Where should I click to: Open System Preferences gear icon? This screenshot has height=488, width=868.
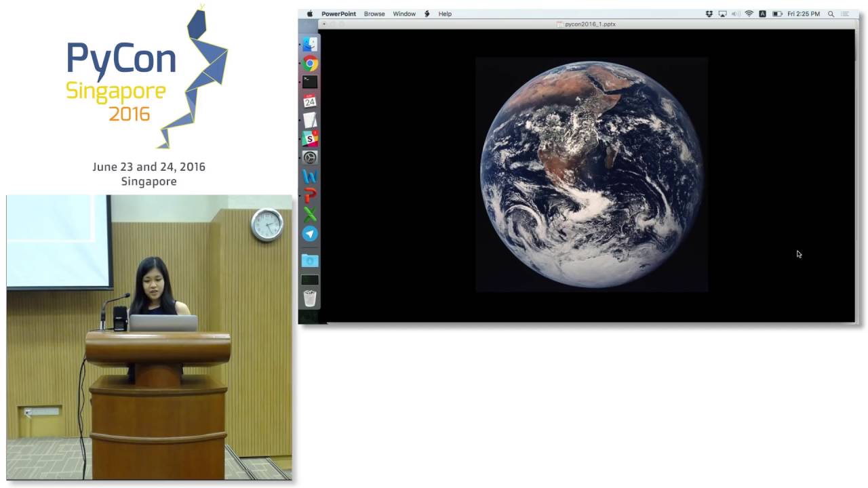point(310,158)
